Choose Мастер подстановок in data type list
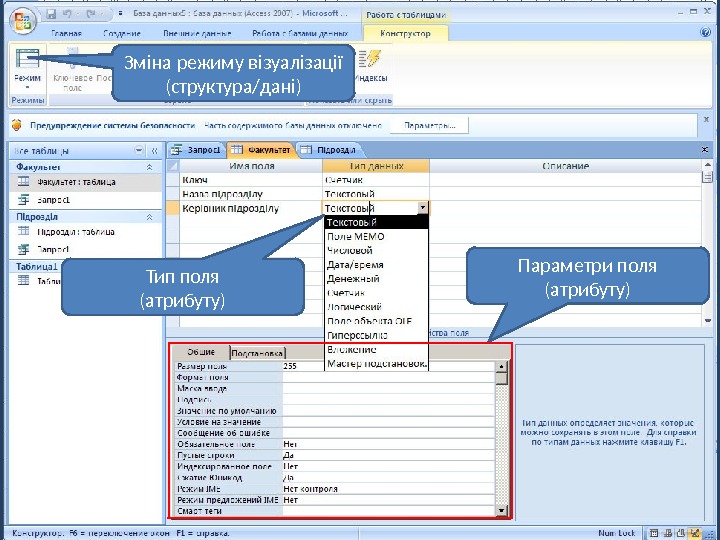720x540 pixels. [377, 364]
